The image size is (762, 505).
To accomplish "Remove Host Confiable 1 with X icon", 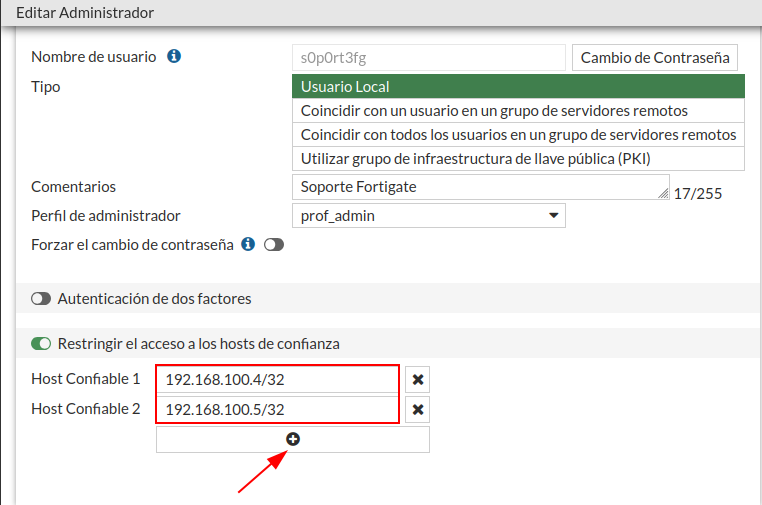I will [x=418, y=380].
